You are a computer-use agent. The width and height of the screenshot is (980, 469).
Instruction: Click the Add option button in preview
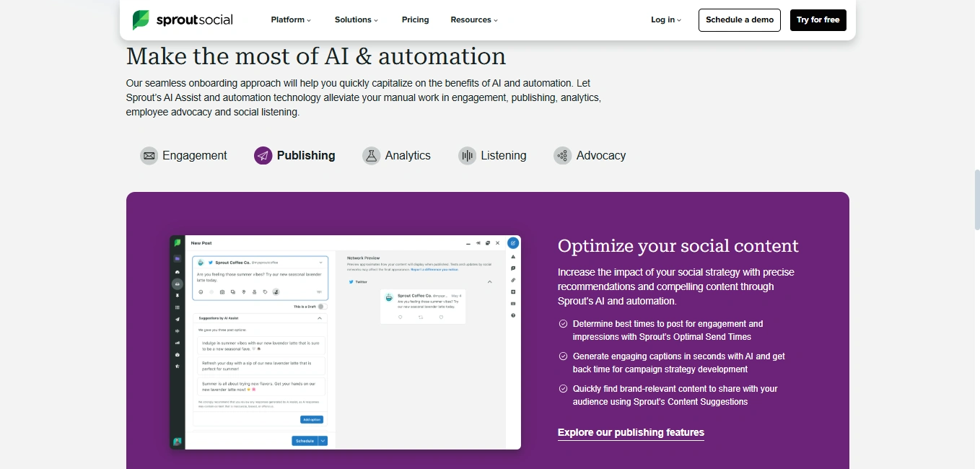pyautogui.click(x=312, y=420)
